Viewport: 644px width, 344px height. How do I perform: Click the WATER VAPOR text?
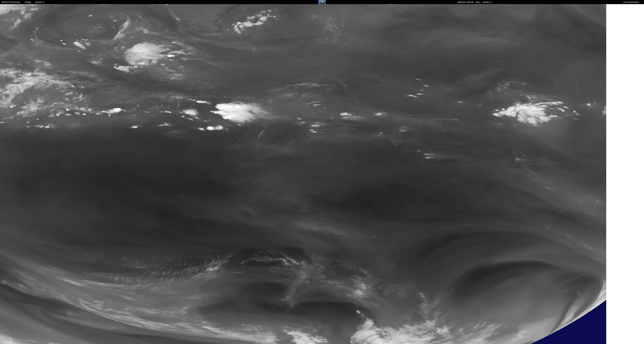(466, 2)
